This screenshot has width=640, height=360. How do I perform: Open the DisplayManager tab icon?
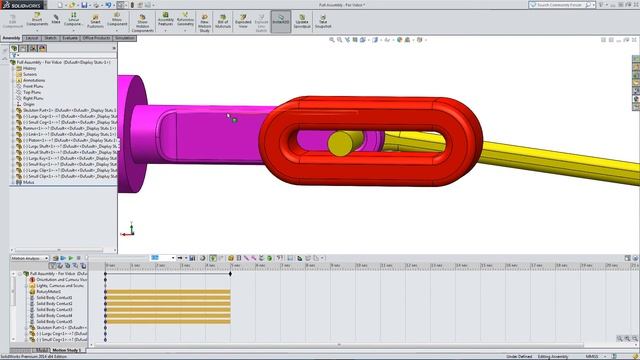coord(42,48)
